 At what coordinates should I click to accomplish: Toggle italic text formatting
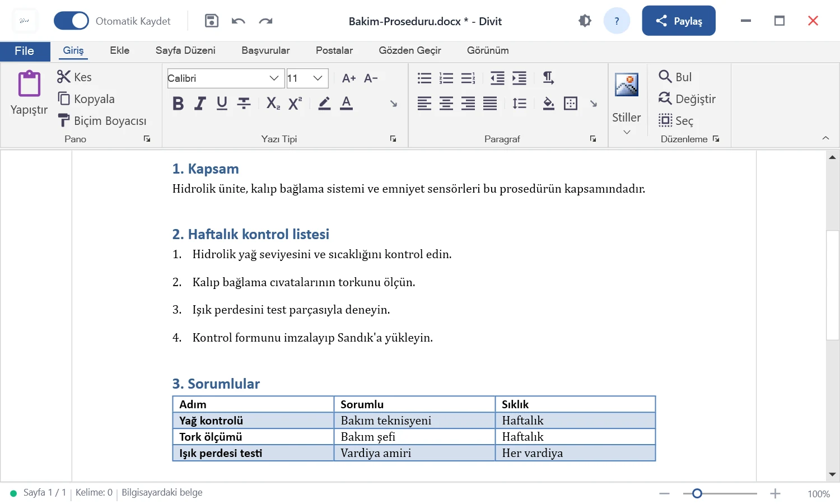[x=200, y=104]
